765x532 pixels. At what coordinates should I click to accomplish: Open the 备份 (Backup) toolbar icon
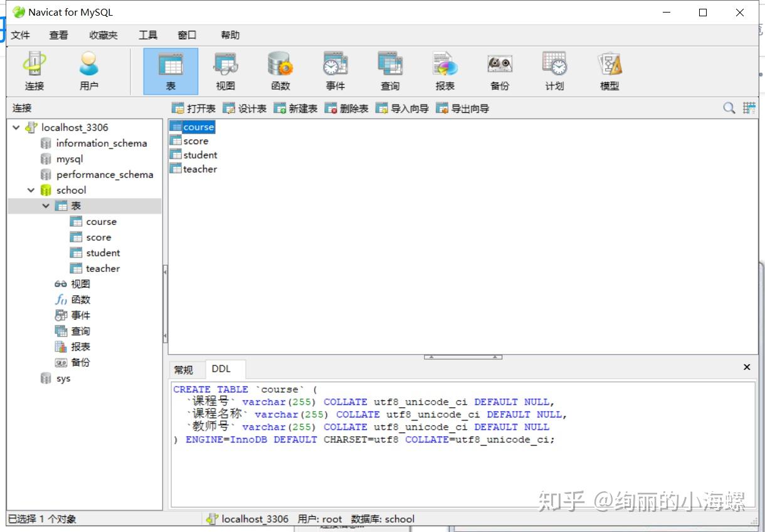pos(500,71)
